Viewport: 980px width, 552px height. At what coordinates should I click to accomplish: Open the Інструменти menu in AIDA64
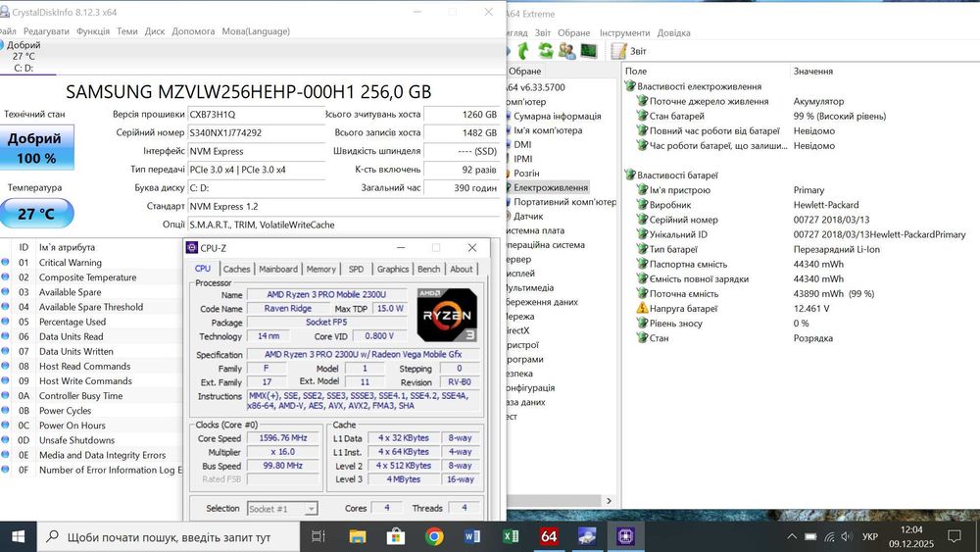click(624, 32)
